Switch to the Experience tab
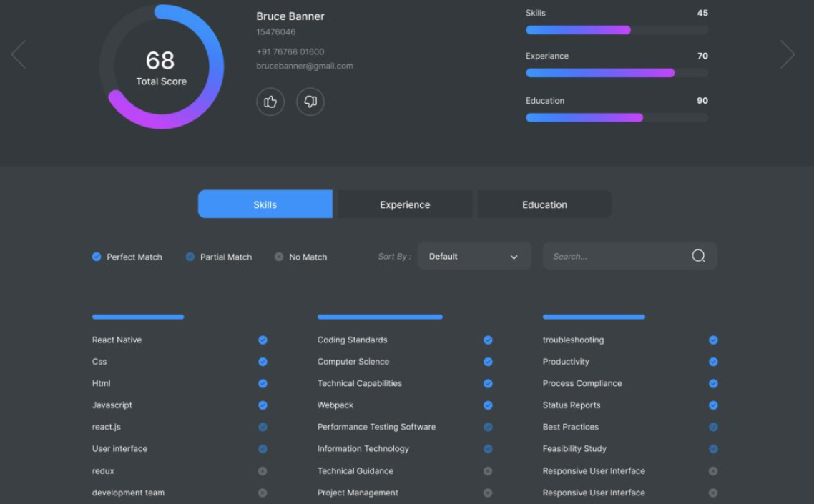 click(405, 204)
